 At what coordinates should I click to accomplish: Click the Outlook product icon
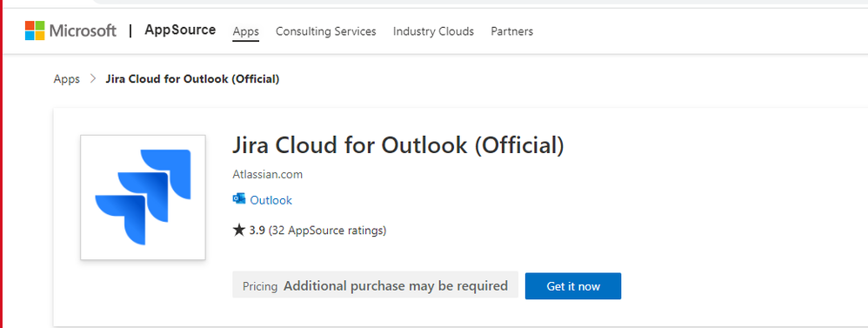point(239,199)
